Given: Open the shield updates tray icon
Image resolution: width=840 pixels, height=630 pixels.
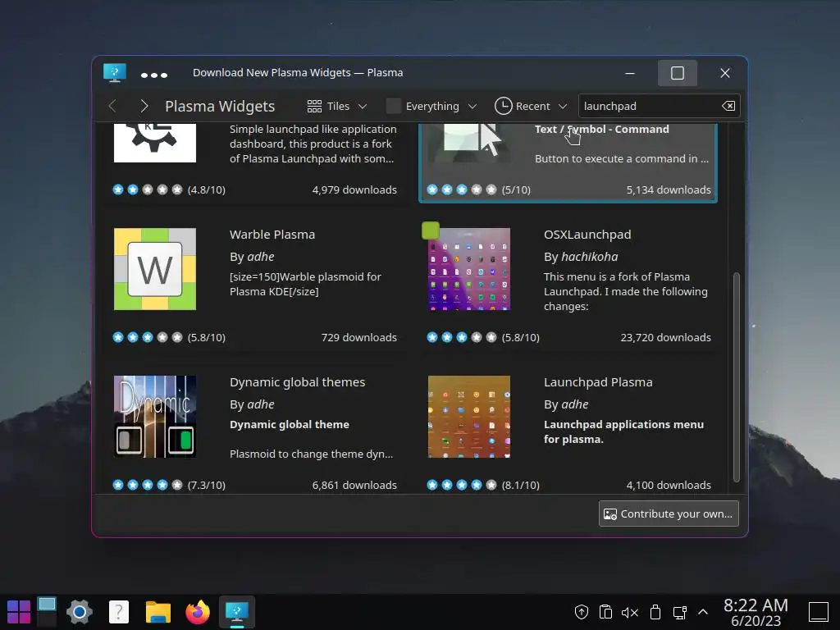Looking at the screenshot, I should click(582, 612).
